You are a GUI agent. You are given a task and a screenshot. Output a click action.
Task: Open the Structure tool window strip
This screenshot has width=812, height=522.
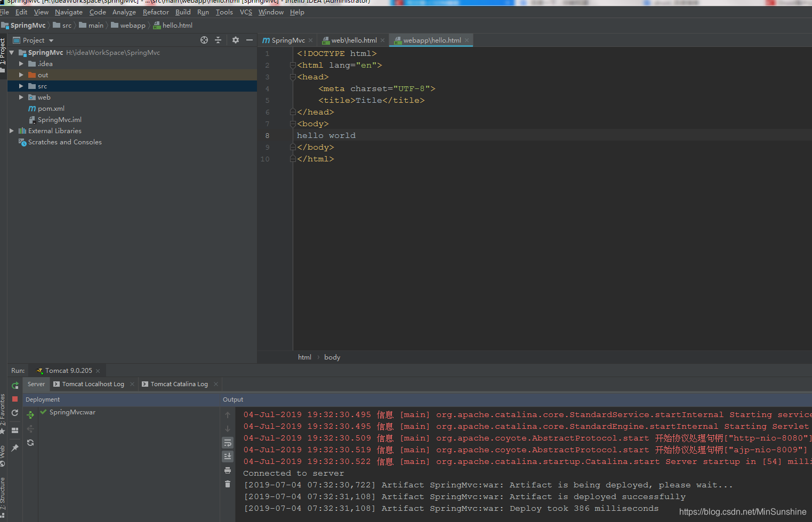tap(3, 496)
